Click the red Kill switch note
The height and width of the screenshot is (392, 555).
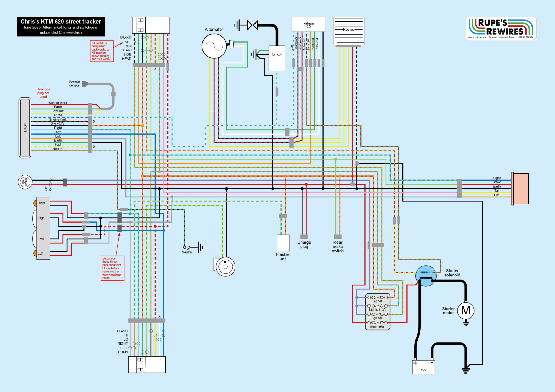tap(102, 51)
